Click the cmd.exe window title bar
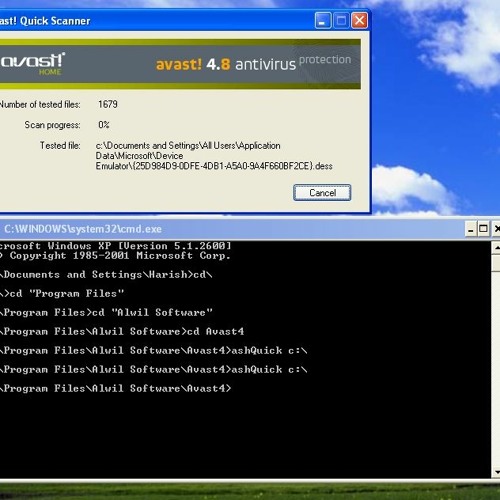Image resolution: width=500 pixels, height=500 pixels. pyautogui.click(x=232, y=229)
